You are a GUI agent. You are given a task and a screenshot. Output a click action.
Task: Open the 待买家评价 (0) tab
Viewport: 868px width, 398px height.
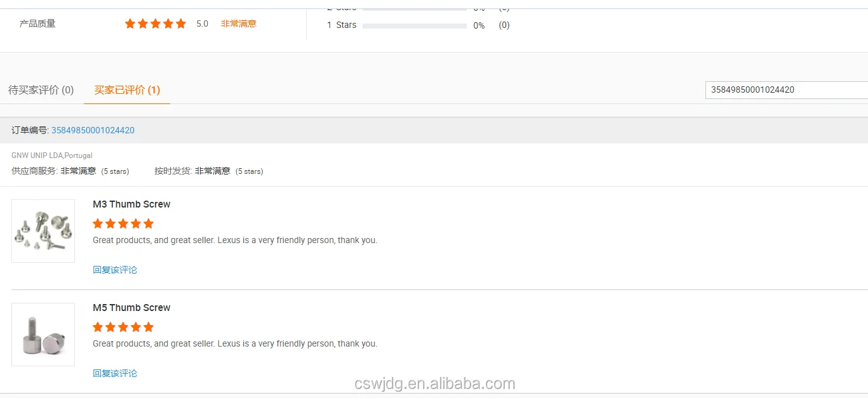coord(41,90)
